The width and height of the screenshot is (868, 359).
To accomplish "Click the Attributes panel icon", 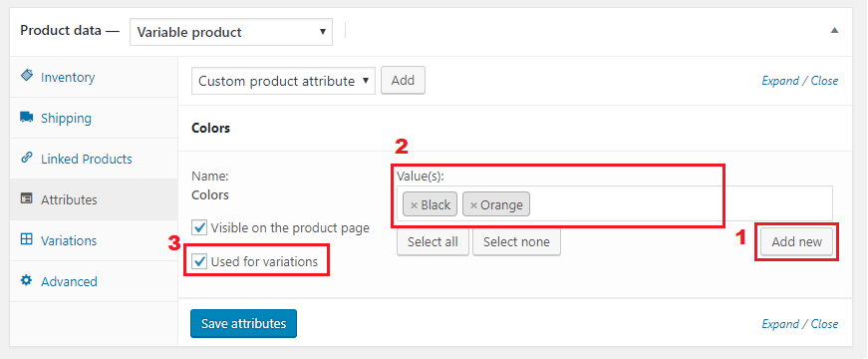I will pyautogui.click(x=27, y=198).
